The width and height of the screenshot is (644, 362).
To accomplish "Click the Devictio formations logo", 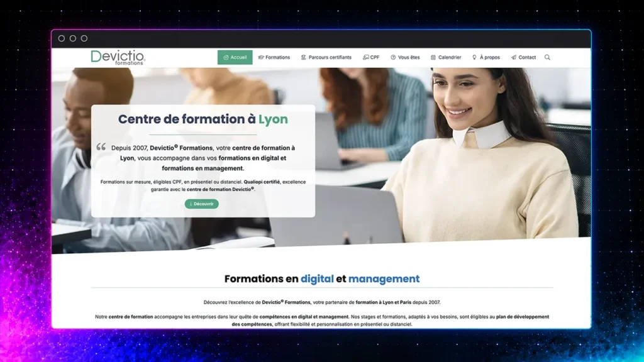I will tap(118, 57).
